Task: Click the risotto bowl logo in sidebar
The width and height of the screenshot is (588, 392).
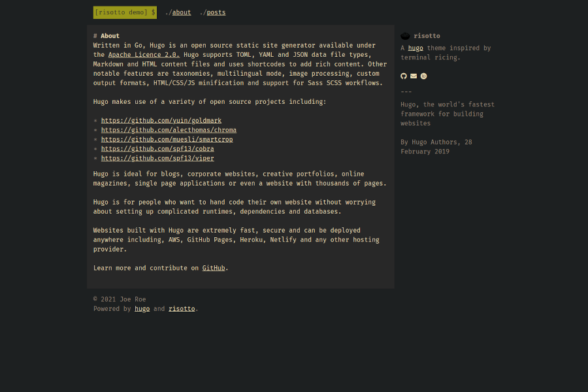Action: click(405, 36)
